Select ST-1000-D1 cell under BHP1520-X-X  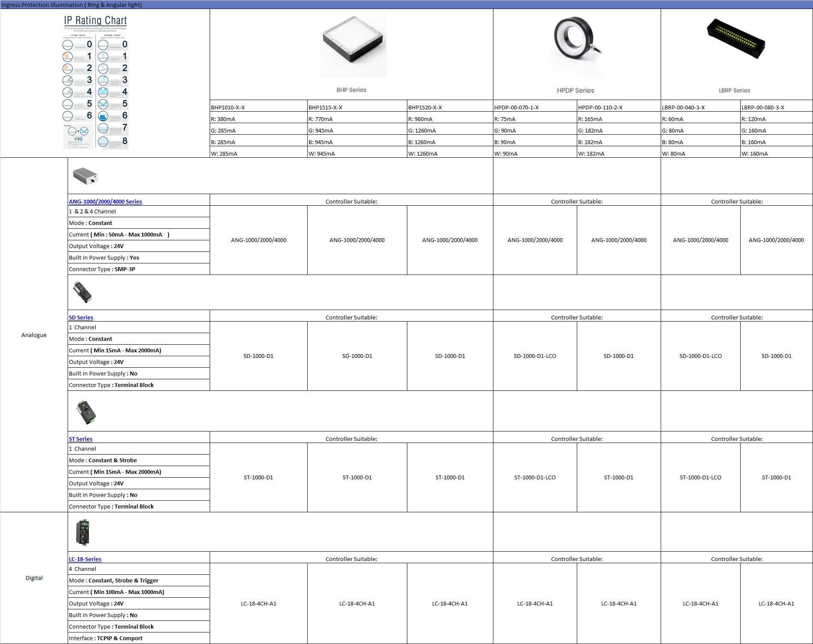click(450, 477)
